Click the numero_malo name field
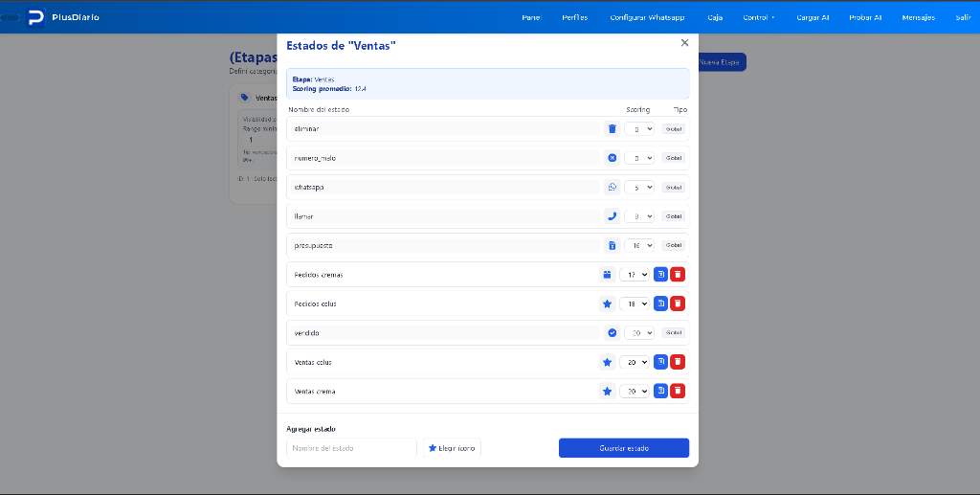 (x=444, y=158)
